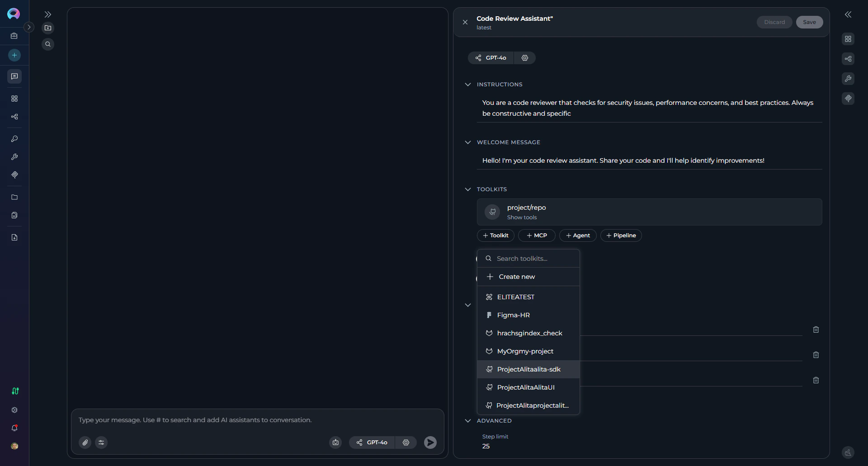This screenshot has width=868, height=466.
Task: Click the send message arrow button
Action: pyautogui.click(x=430, y=442)
